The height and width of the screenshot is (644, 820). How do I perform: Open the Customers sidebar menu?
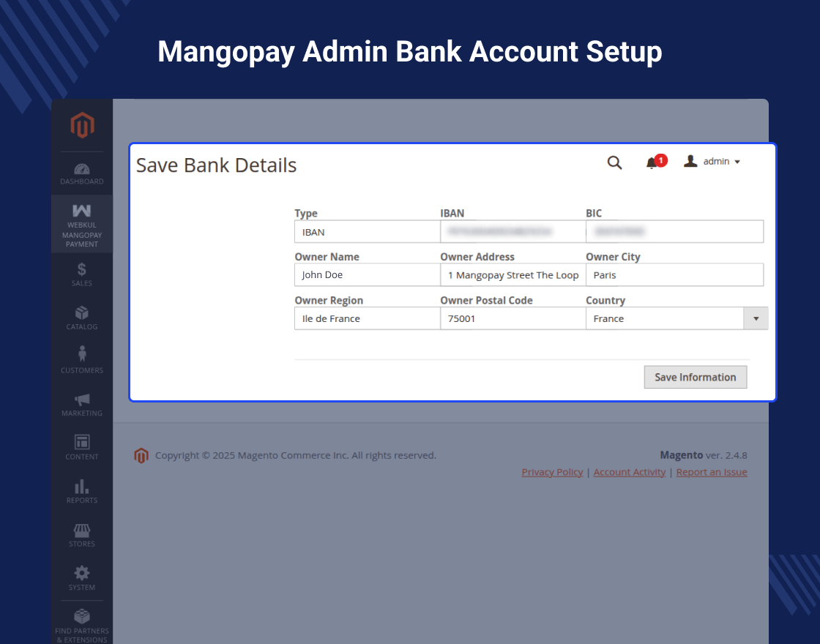pos(82,360)
